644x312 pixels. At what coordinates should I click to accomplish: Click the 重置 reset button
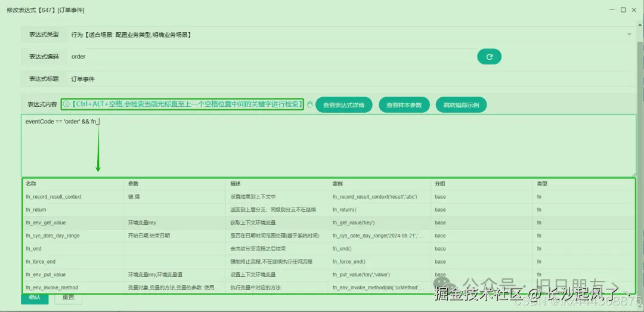(68, 298)
